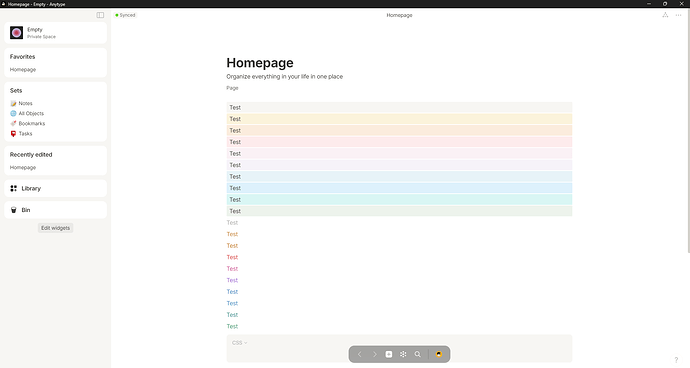Viewport: 690px width, 368px height.
Task: Click the Edit widgets button
Action: tap(55, 228)
